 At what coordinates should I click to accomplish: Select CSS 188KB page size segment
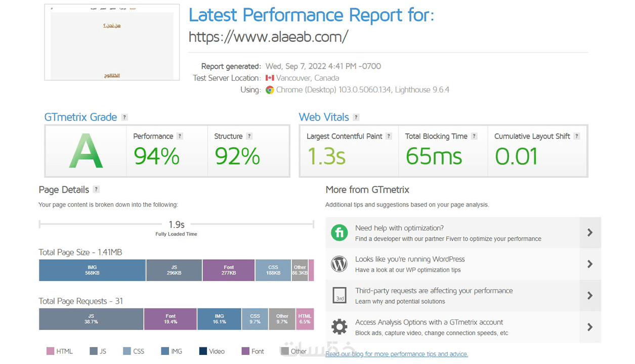pos(273,270)
